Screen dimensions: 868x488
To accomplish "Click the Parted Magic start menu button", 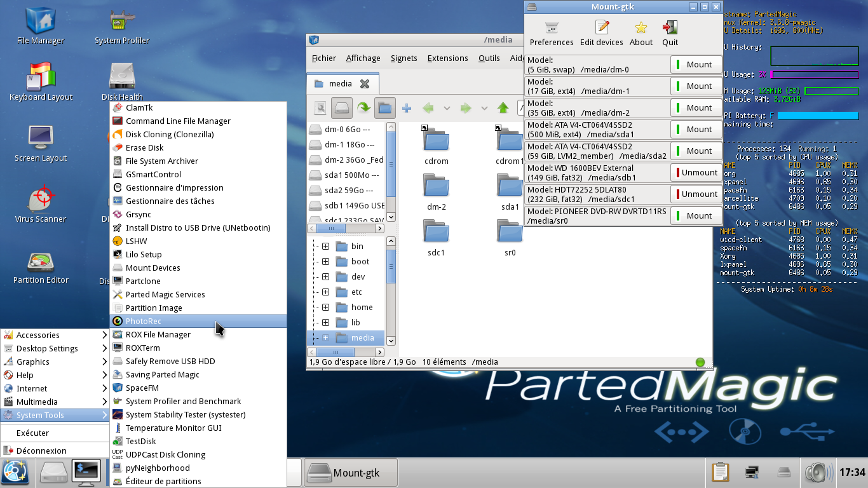I will point(16,472).
